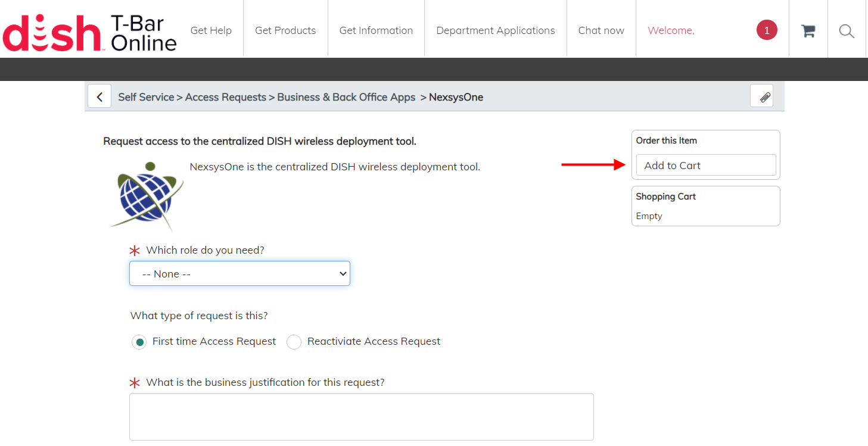Viewport: 868px width, 446px height.
Task: Click 'NexsysOne is the centralized' description text
Action: tap(335, 167)
